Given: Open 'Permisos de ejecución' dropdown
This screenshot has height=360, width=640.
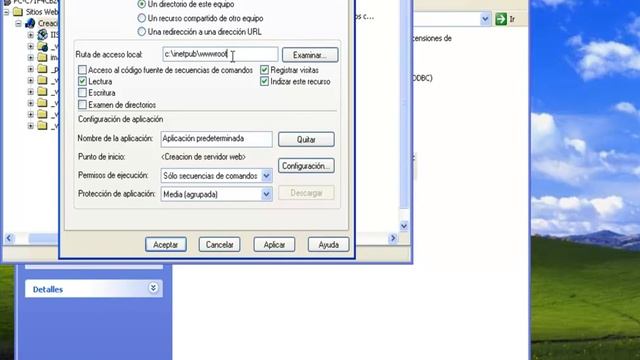Looking at the screenshot, I should pos(266,176).
